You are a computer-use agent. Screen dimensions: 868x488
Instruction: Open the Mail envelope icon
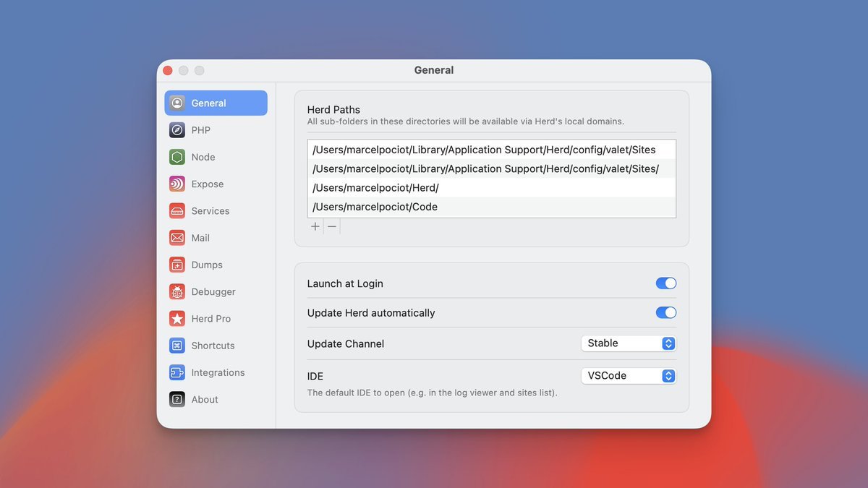(x=177, y=238)
